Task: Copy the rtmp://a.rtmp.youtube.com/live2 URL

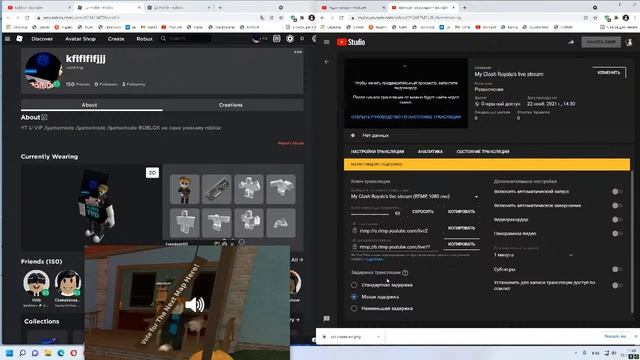Action: pyautogui.click(x=461, y=228)
